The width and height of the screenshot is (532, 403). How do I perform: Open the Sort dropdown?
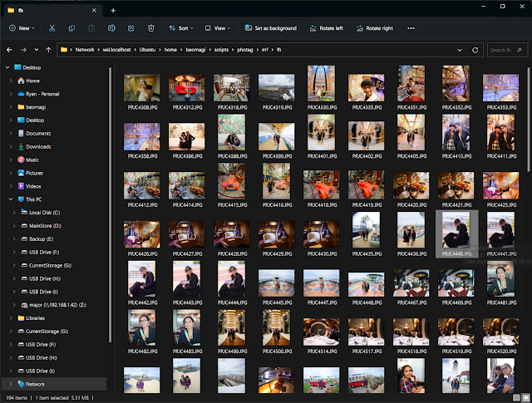(x=181, y=28)
